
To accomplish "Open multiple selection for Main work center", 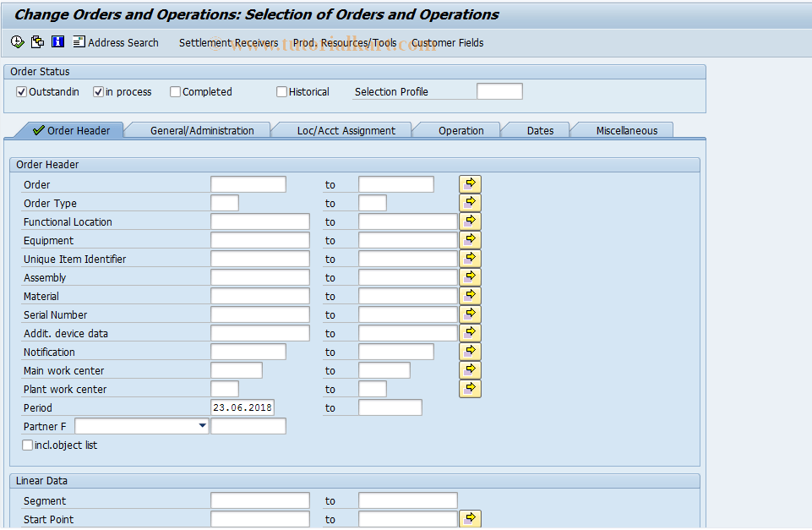I will pyautogui.click(x=470, y=369).
